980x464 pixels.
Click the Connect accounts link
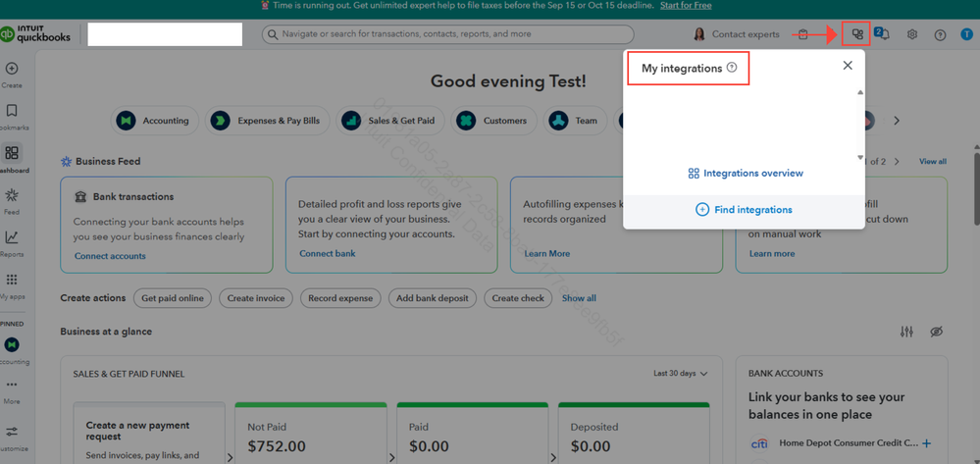pyautogui.click(x=110, y=256)
